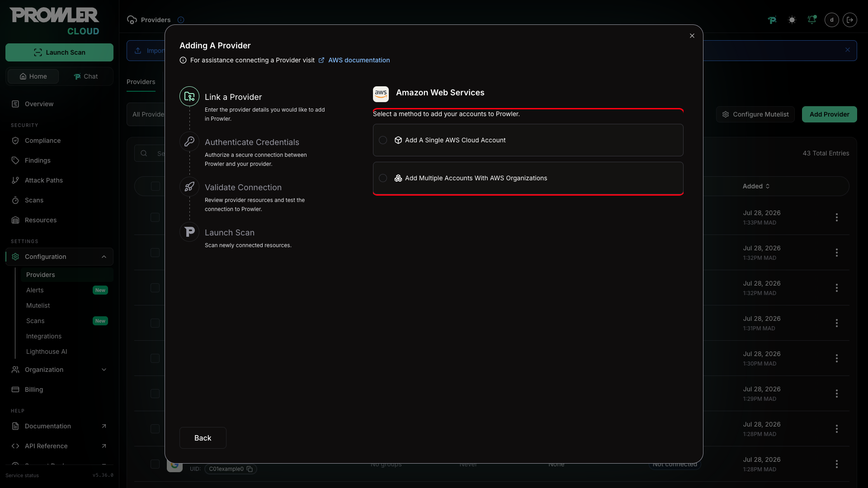Select the Providers tab in the page

coord(141,82)
